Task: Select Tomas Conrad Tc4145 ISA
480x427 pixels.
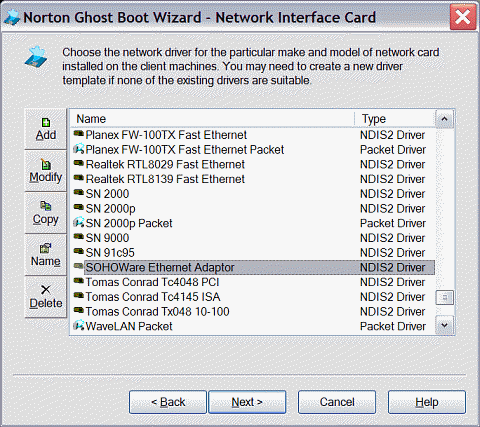Action: 253,297
